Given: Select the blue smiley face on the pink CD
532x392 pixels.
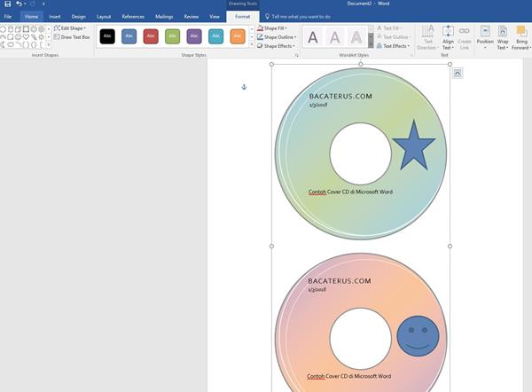Looking at the screenshot, I should pos(418,336).
